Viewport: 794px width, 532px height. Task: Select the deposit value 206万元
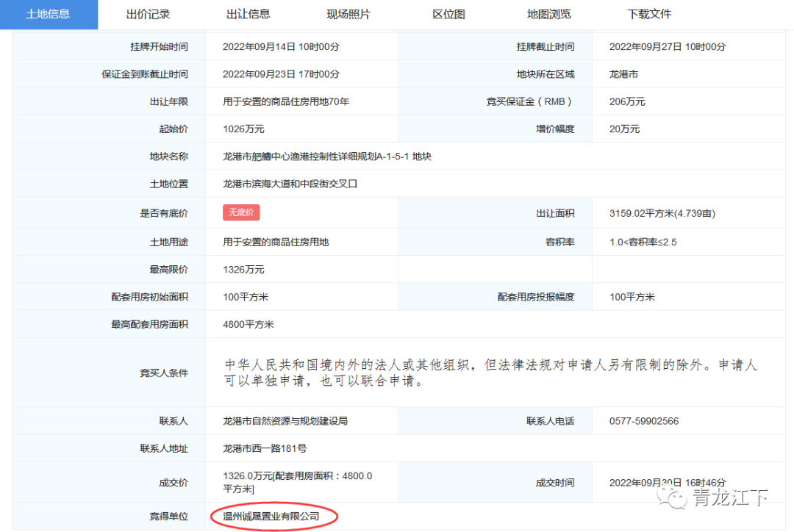click(x=627, y=101)
